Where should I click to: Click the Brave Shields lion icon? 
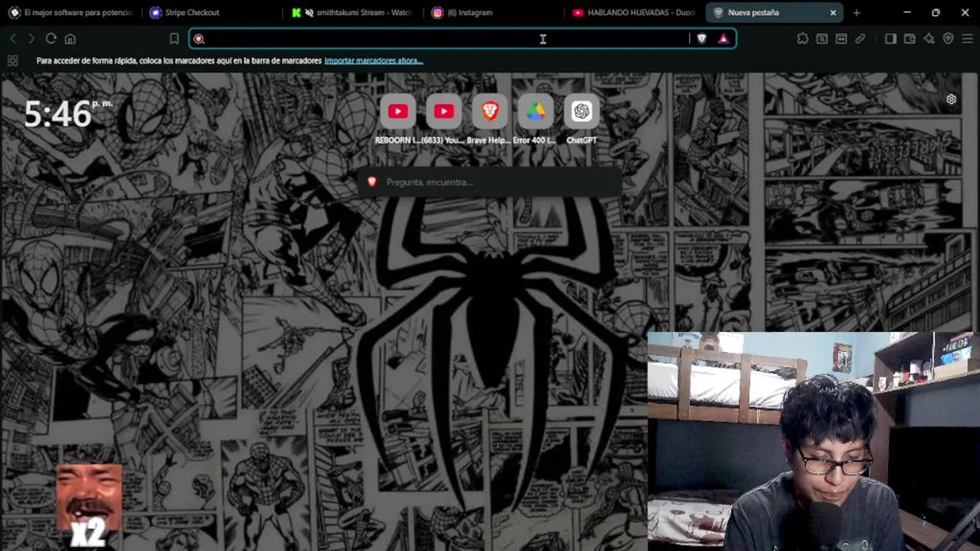pos(701,39)
